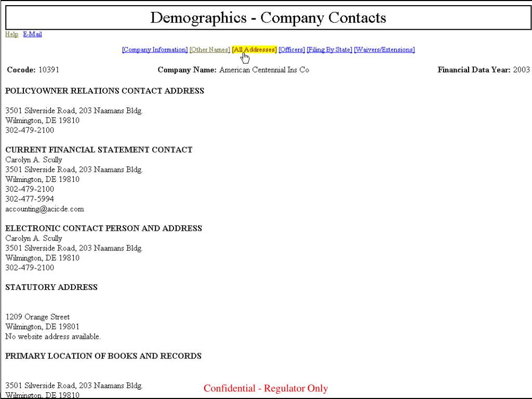Screen dimensions: 532x399
Task: Select Carolyn A. Scully under Electronic Contact
Action: [34, 238]
